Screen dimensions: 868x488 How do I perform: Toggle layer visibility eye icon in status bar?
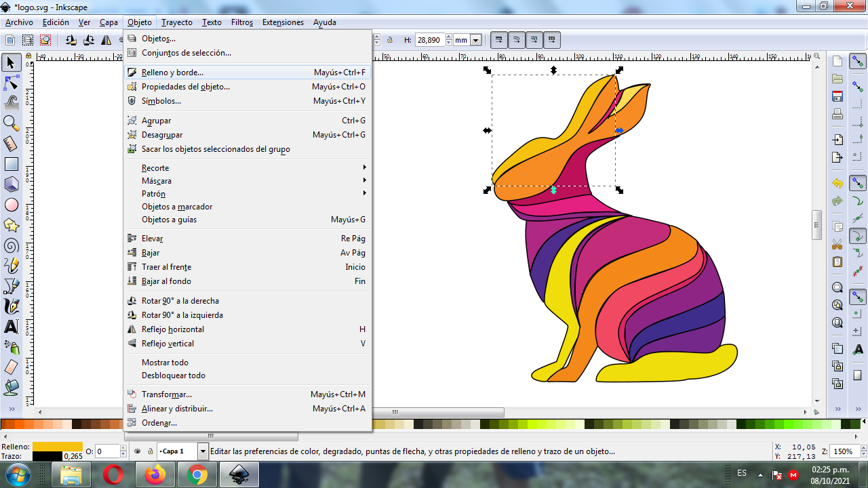pos(138,451)
